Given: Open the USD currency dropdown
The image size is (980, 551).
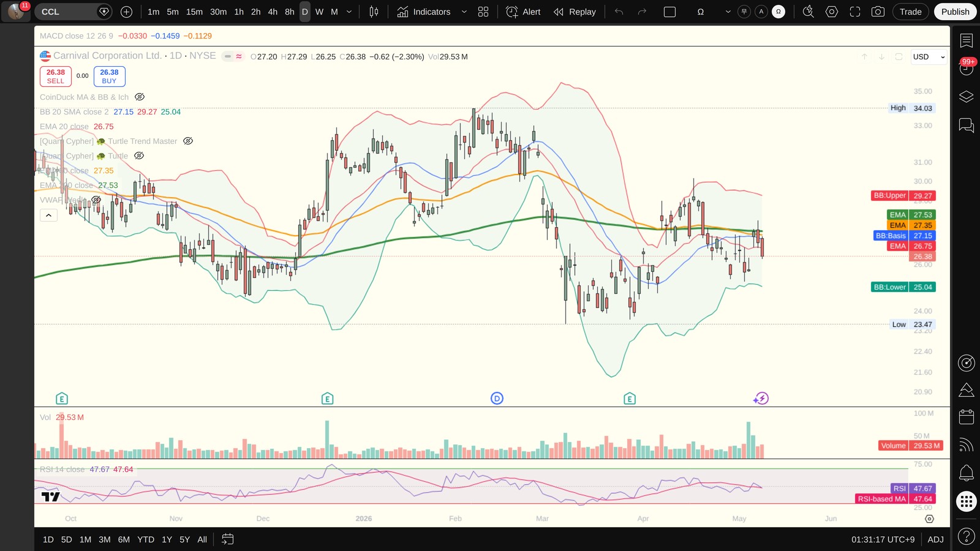Looking at the screenshot, I should tap(929, 57).
